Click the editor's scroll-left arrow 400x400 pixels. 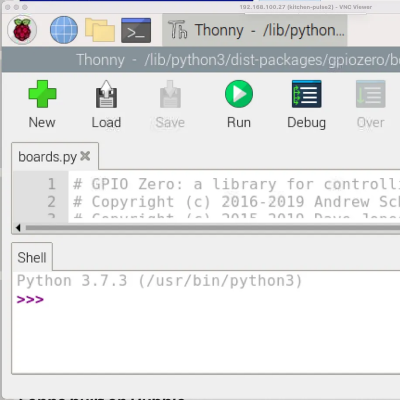click(x=18, y=228)
